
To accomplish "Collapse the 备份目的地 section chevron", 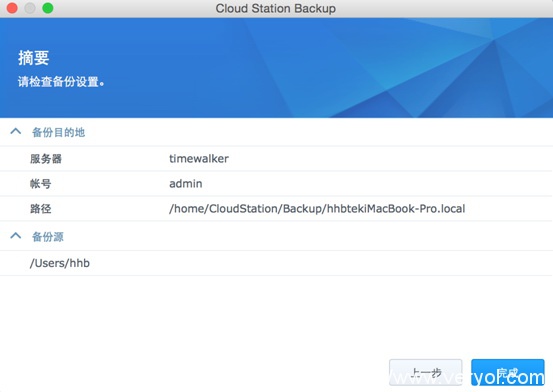I will (16, 132).
